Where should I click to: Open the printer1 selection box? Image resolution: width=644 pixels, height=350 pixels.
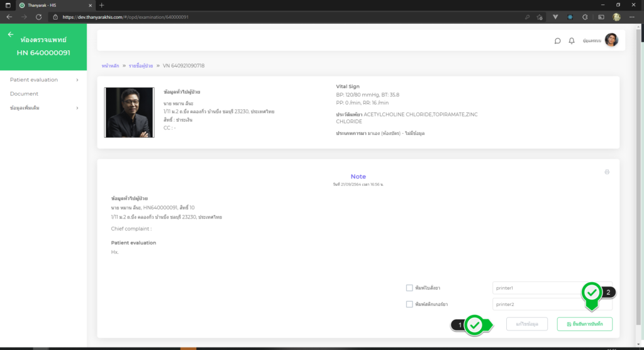[x=538, y=288]
